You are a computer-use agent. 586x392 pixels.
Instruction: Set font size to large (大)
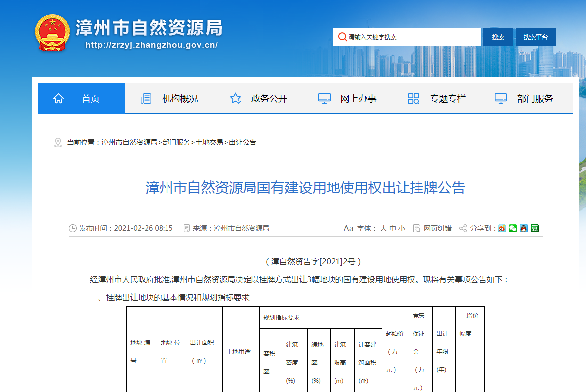383,228
